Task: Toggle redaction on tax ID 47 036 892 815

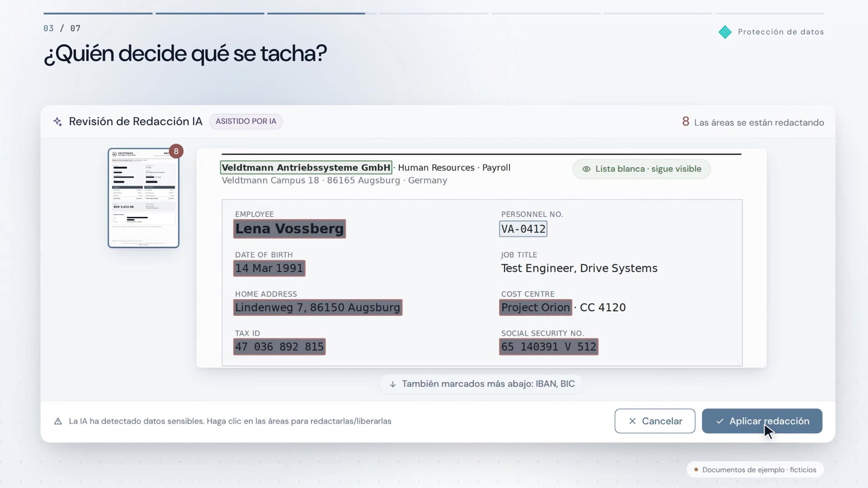Action: click(x=279, y=347)
